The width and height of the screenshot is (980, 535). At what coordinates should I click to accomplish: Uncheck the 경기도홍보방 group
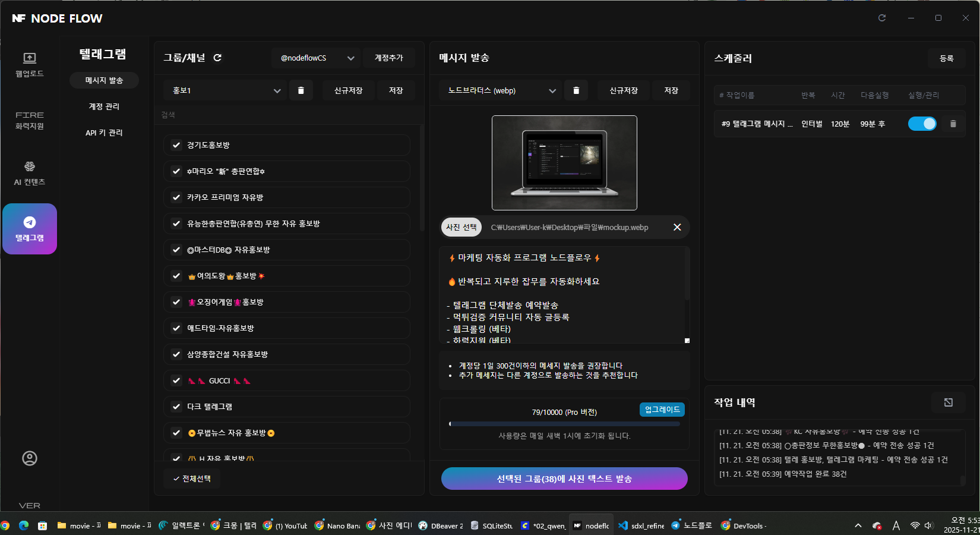176,145
